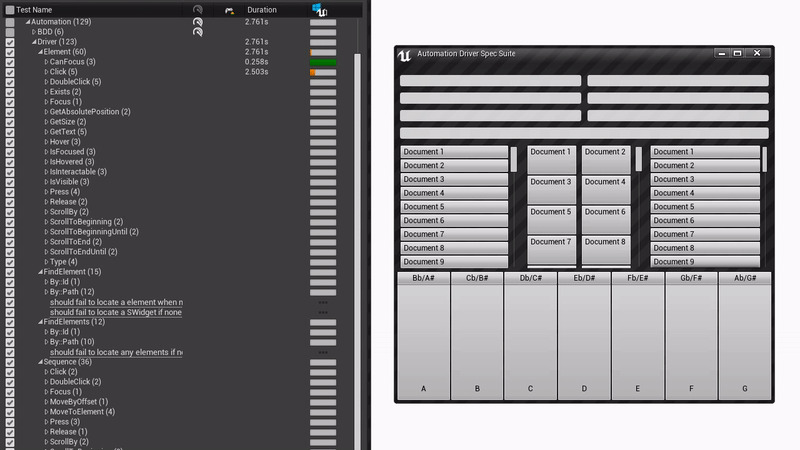
Task: Collapse the Element (60) node
Action: (x=40, y=52)
